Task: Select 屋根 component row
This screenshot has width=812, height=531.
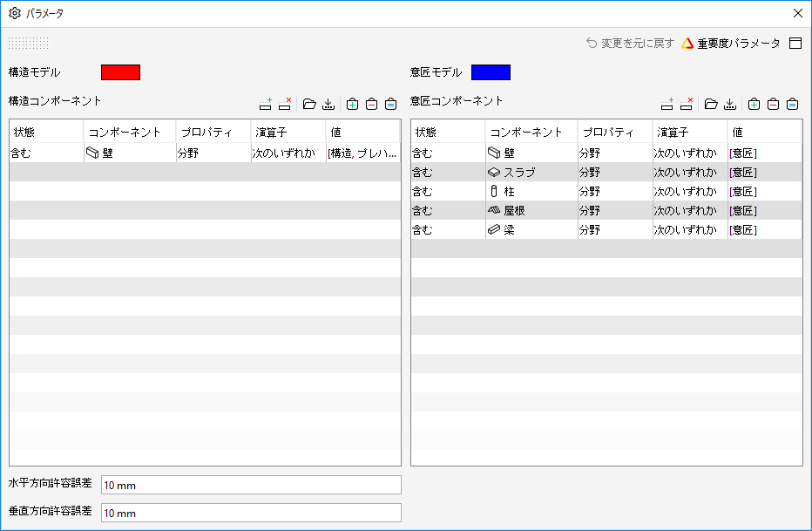Action: (x=531, y=210)
